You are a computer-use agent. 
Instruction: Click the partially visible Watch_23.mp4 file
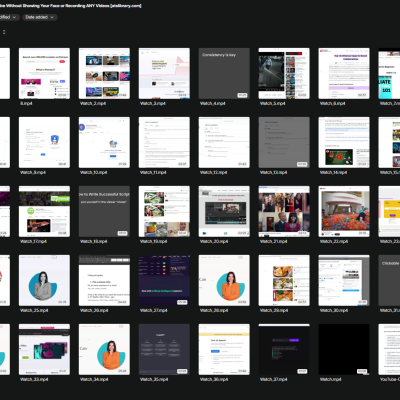pyautogui.click(x=389, y=211)
